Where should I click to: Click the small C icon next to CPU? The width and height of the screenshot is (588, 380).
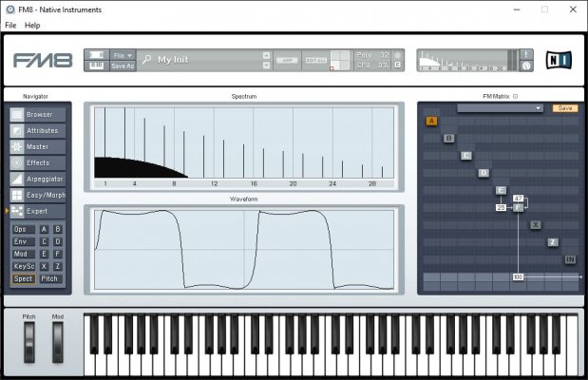(397, 65)
